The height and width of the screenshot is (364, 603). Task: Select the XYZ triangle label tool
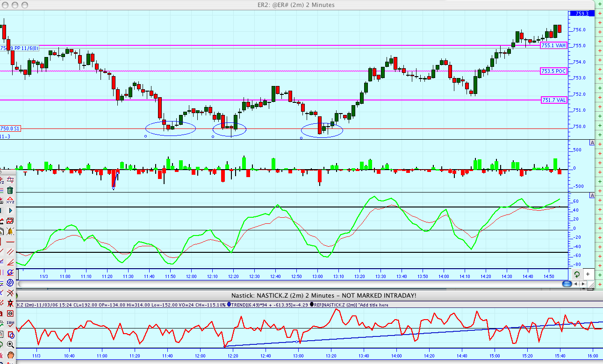coord(10,201)
